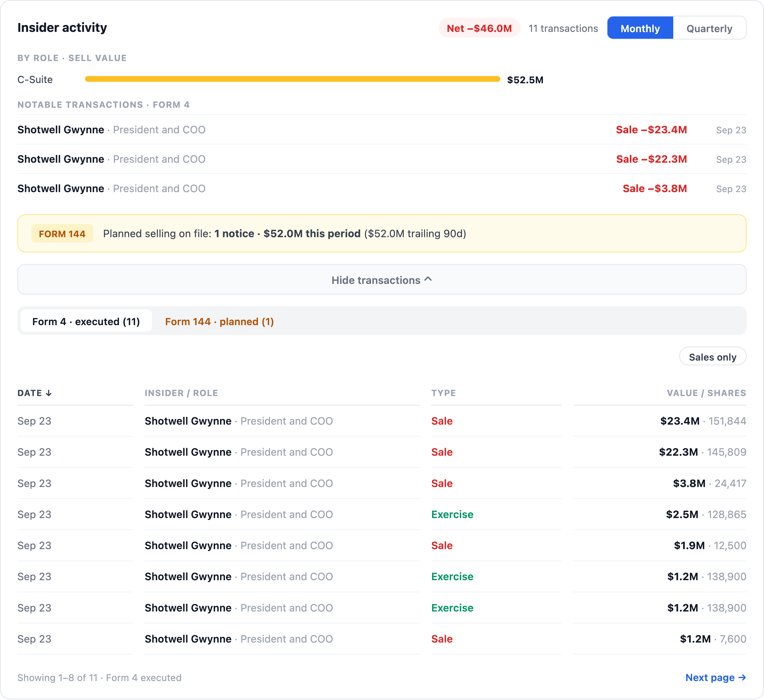The width and height of the screenshot is (764, 700).
Task: Toggle the Sales only filter
Action: pos(713,357)
